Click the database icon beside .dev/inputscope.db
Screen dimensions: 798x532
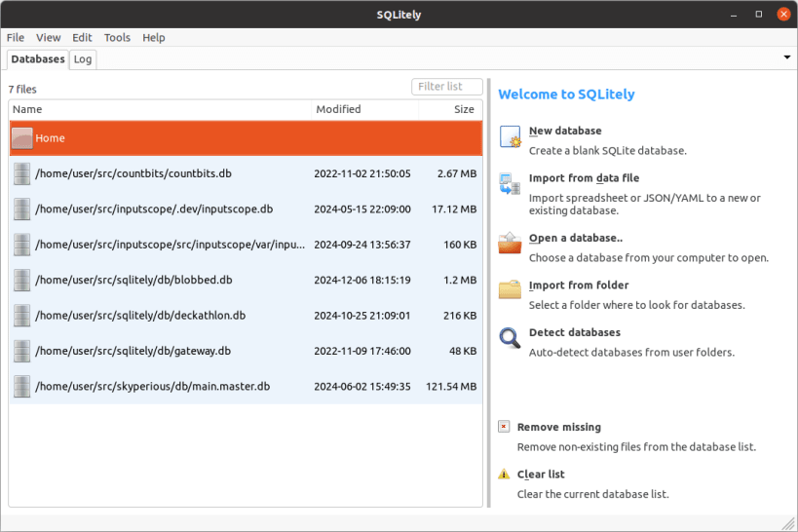(21, 209)
